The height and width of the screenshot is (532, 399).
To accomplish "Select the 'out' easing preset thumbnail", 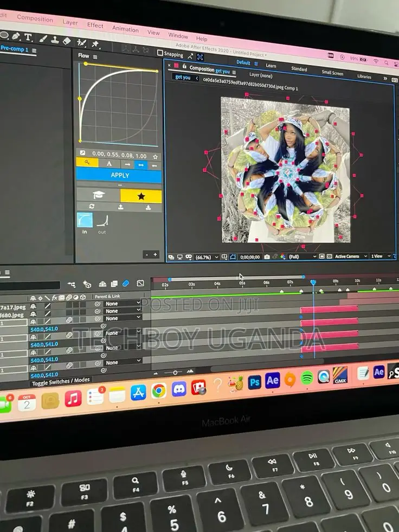I will point(102,221).
